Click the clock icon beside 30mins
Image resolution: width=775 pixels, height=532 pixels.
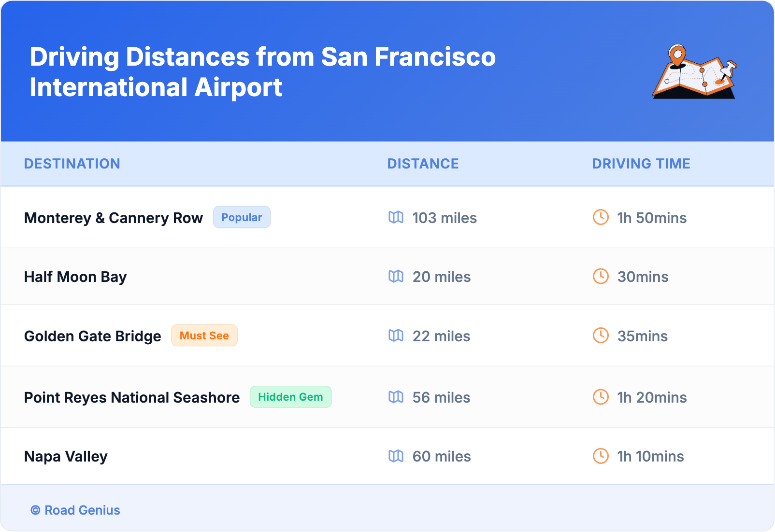point(601,276)
